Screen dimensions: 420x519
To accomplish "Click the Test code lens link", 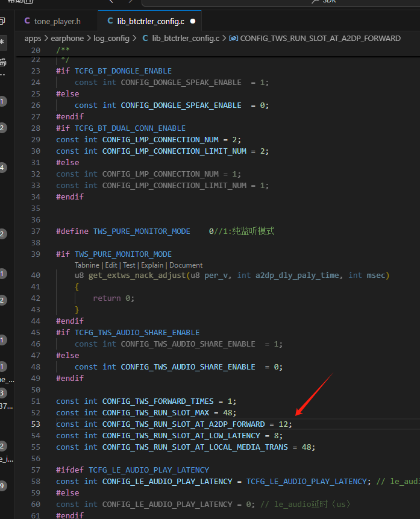I will [x=129, y=265].
